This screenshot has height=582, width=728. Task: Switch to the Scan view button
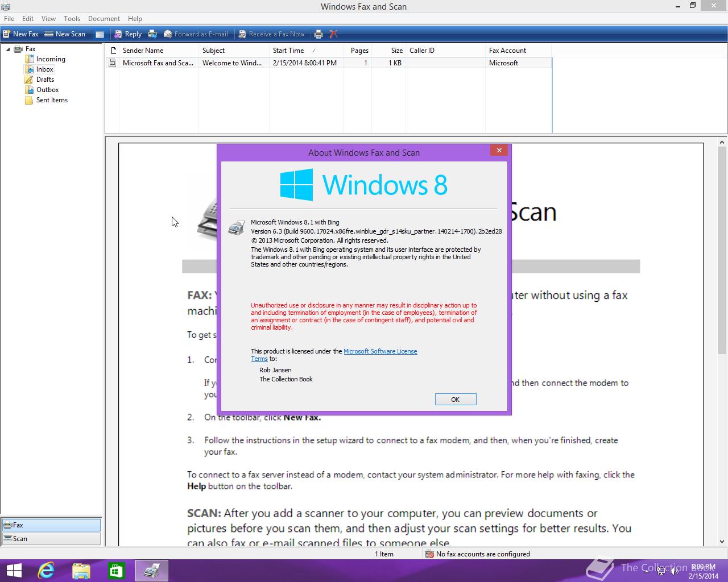51,539
